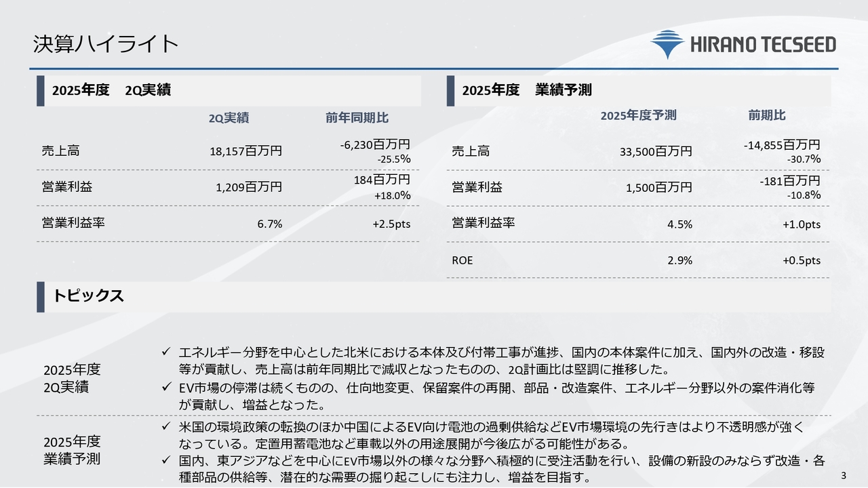Image resolution: width=868 pixels, height=488 pixels.
Task: Click the 2025年度予測 column header
Action: click(638, 115)
